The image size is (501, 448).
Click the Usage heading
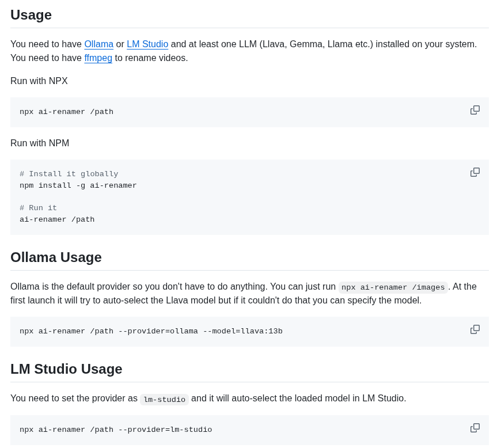(31, 15)
